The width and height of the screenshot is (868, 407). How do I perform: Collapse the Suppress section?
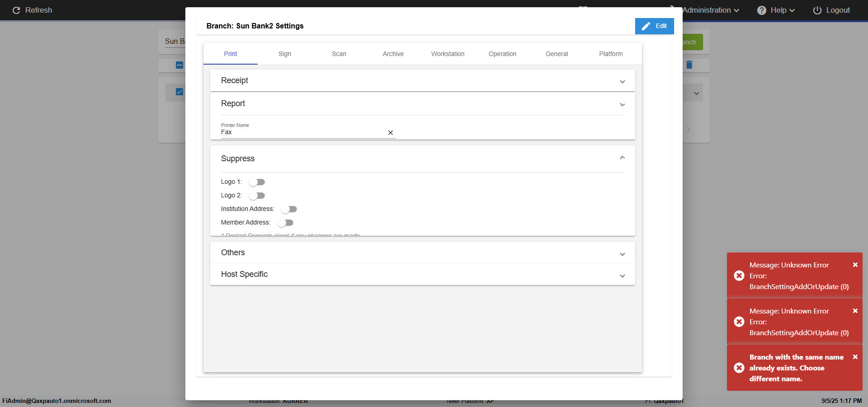(622, 158)
